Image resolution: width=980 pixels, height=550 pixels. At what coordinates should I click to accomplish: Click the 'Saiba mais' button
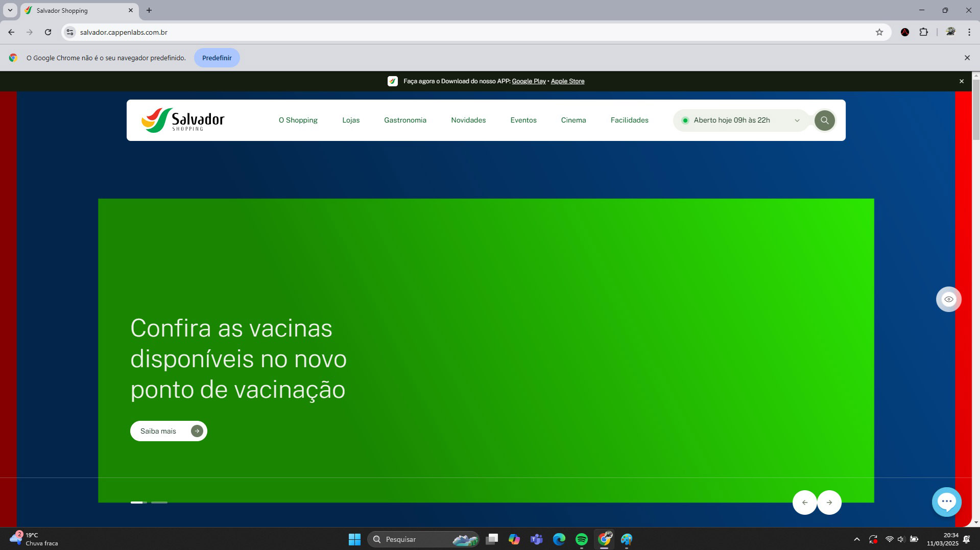pyautogui.click(x=169, y=431)
